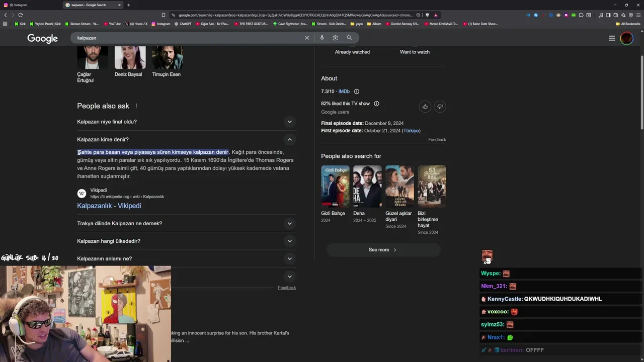Click the Google logo
This screenshot has width=644, height=362.
point(42,39)
